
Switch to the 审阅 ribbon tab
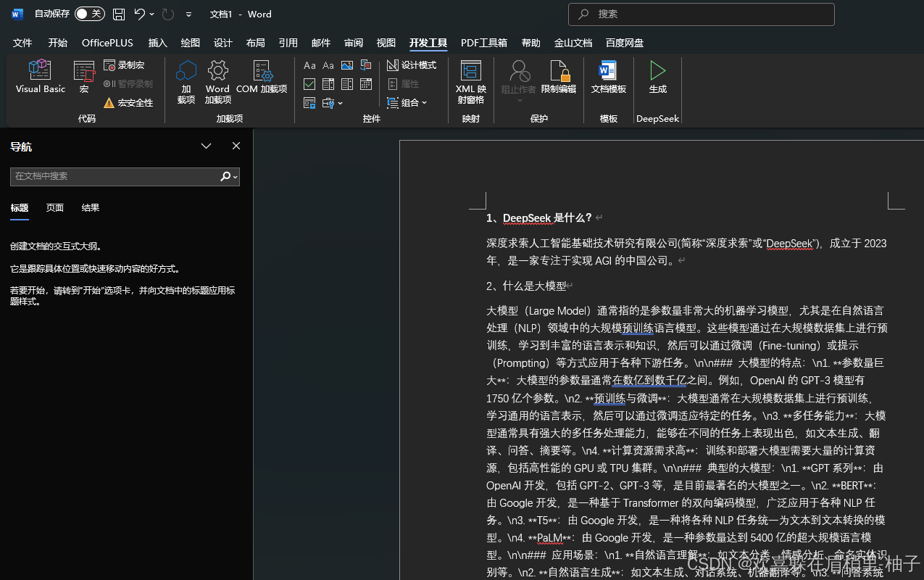point(354,43)
